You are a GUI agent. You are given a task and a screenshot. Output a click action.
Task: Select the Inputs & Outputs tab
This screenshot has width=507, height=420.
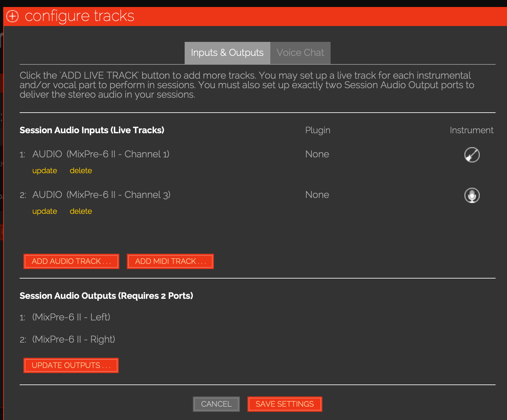pos(227,53)
